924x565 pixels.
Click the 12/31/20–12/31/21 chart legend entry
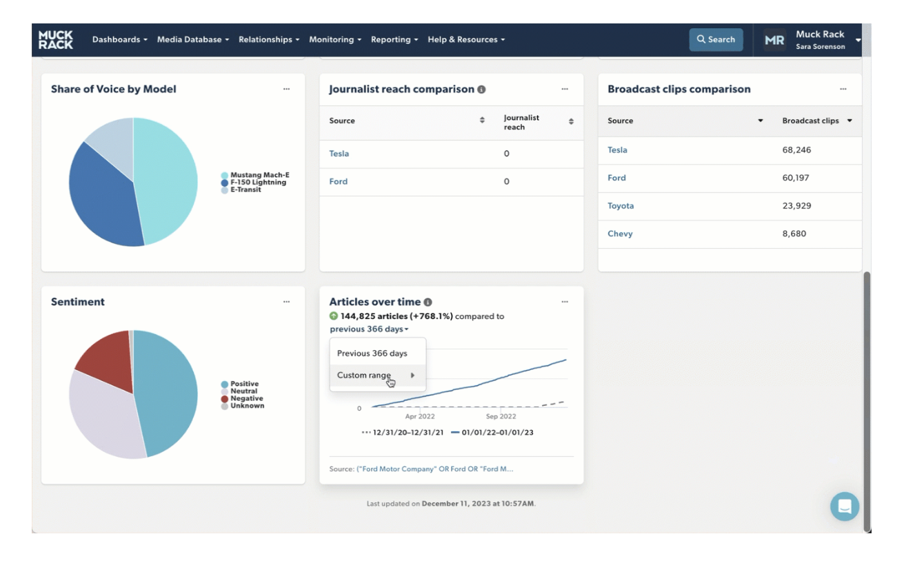tap(403, 433)
